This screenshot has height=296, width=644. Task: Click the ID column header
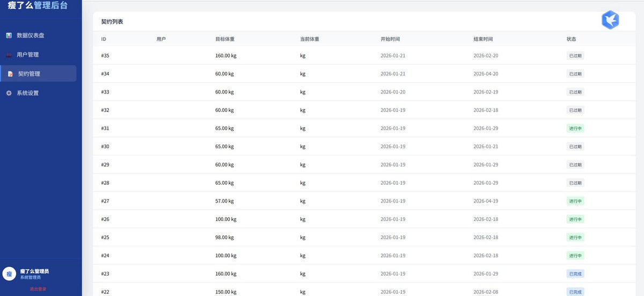[x=104, y=39]
